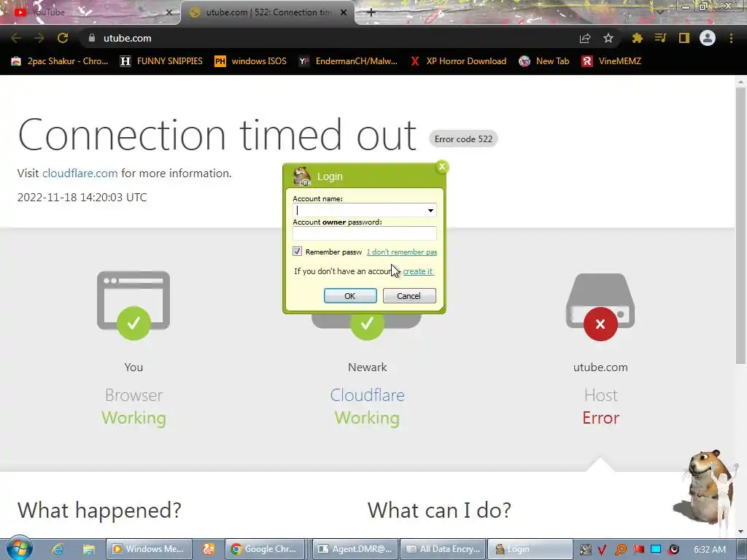Click the red flag tray icon
The height and width of the screenshot is (560, 747).
[x=638, y=550]
